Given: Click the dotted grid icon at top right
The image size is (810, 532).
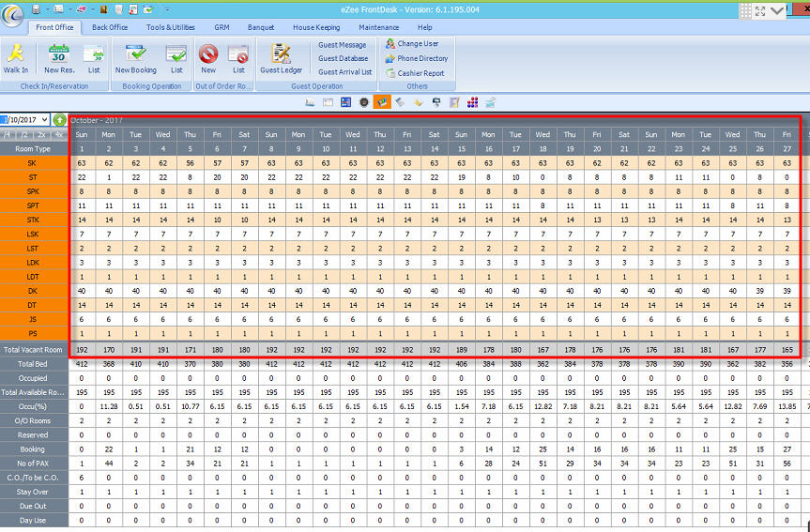Looking at the screenshot, I should (x=745, y=11).
